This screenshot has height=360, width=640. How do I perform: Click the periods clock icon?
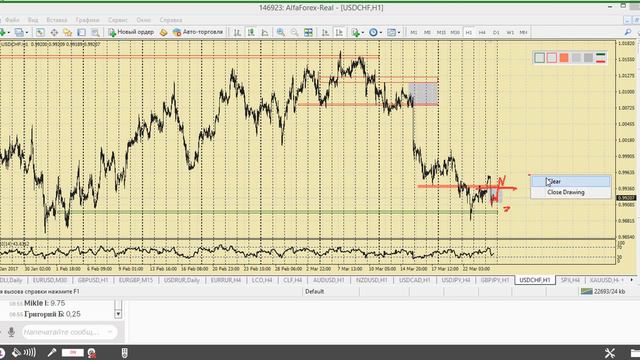point(373,32)
